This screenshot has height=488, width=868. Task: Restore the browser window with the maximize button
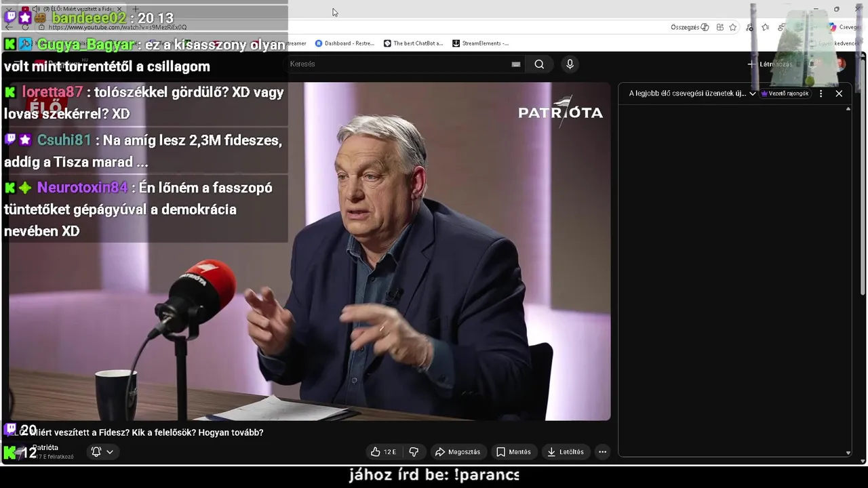(x=836, y=9)
